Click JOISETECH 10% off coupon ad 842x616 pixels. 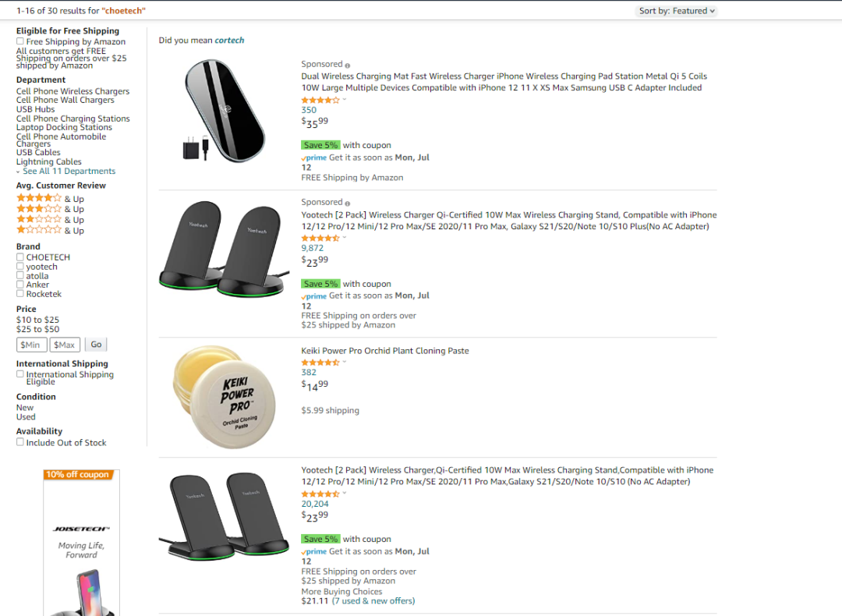point(81,542)
